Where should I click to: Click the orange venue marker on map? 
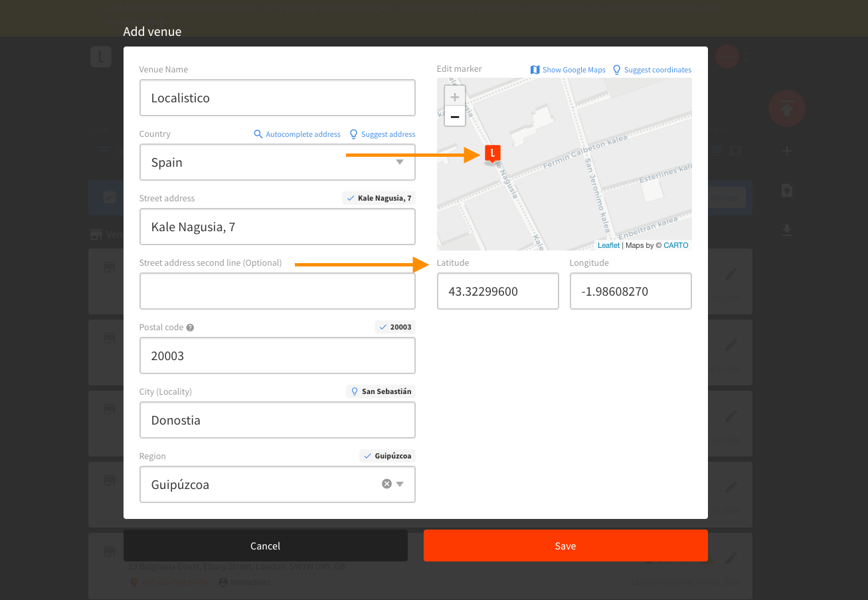(x=492, y=153)
